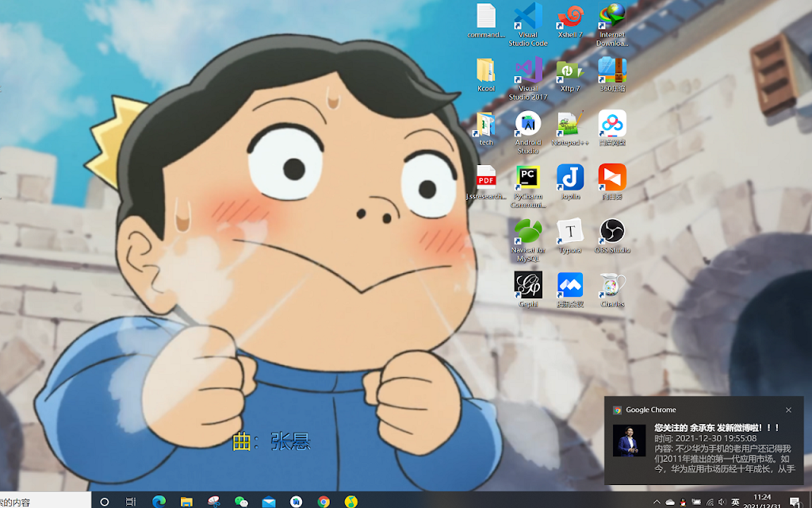Image resolution: width=812 pixels, height=508 pixels.
Task: Open QQ Music from the taskbar
Action: 351,502
